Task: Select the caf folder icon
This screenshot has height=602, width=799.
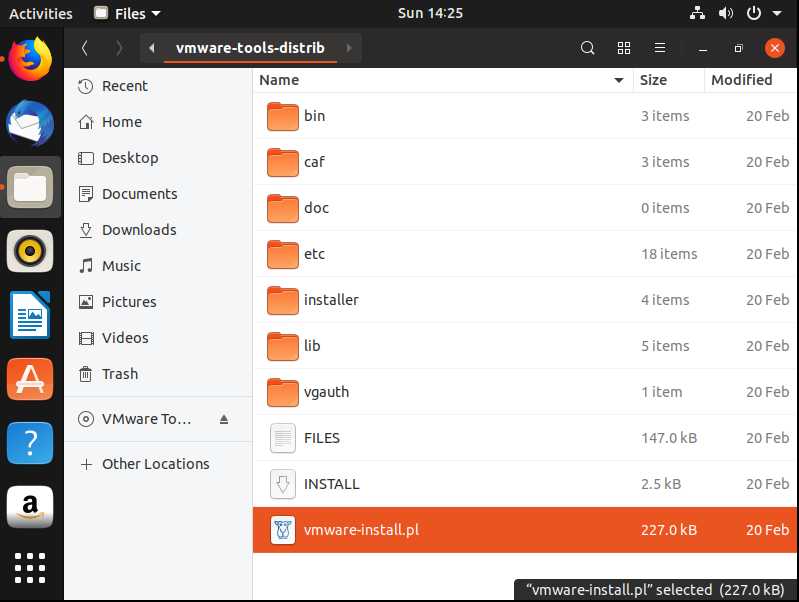Action: point(282,162)
